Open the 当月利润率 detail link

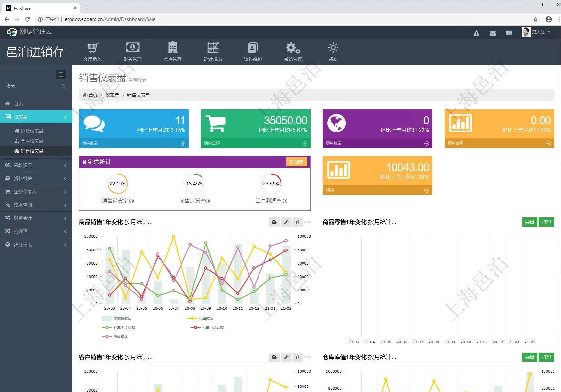[x=271, y=201]
